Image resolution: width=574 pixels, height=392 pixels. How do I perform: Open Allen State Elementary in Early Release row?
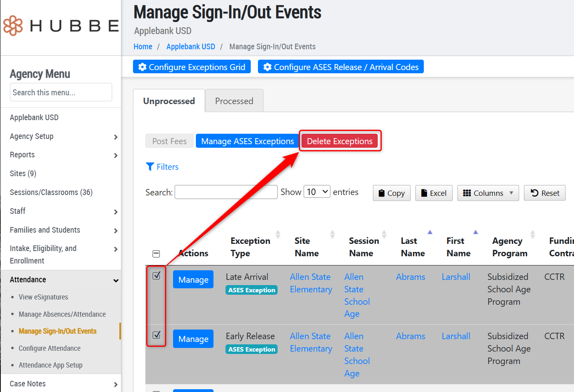coord(311,342)
